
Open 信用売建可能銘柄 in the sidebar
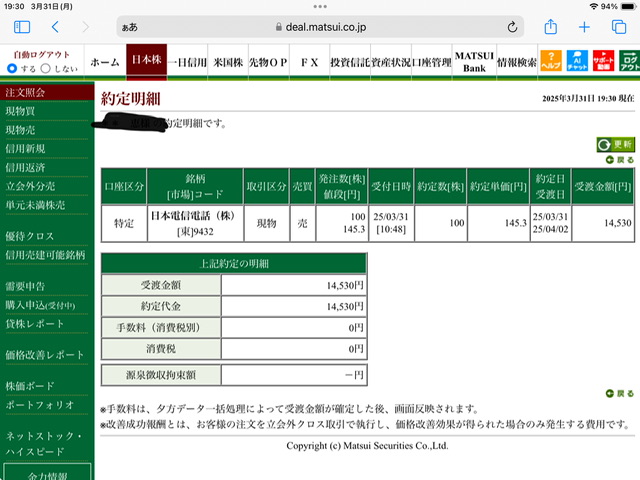tap(45, 255)
